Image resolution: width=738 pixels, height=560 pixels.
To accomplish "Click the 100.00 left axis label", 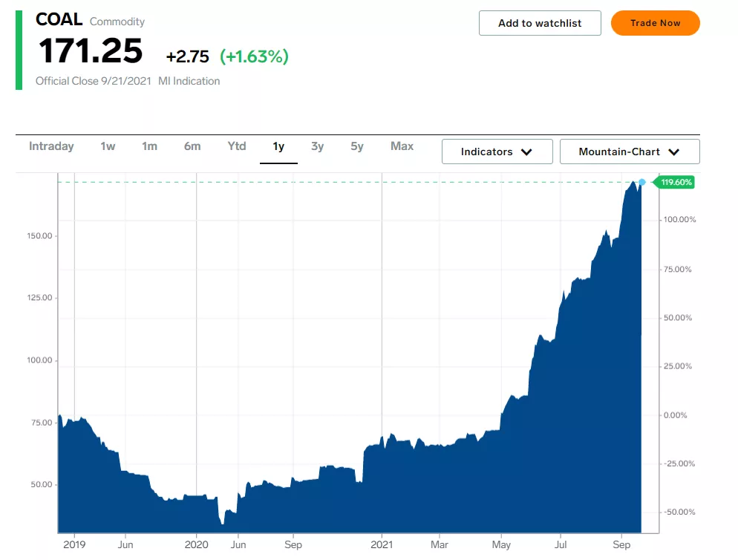I will click(x=39, y=360).
